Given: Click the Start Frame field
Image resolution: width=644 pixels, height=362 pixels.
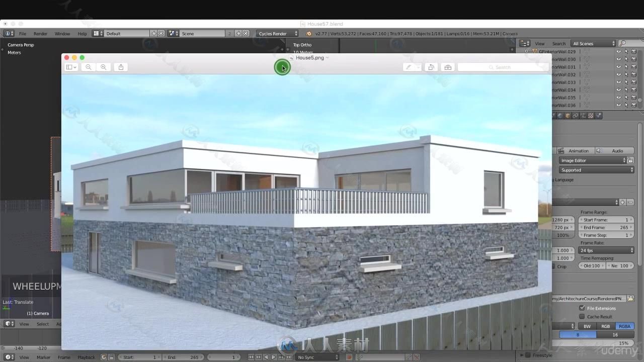Looking at the screenshot, I should pos(606,220).
